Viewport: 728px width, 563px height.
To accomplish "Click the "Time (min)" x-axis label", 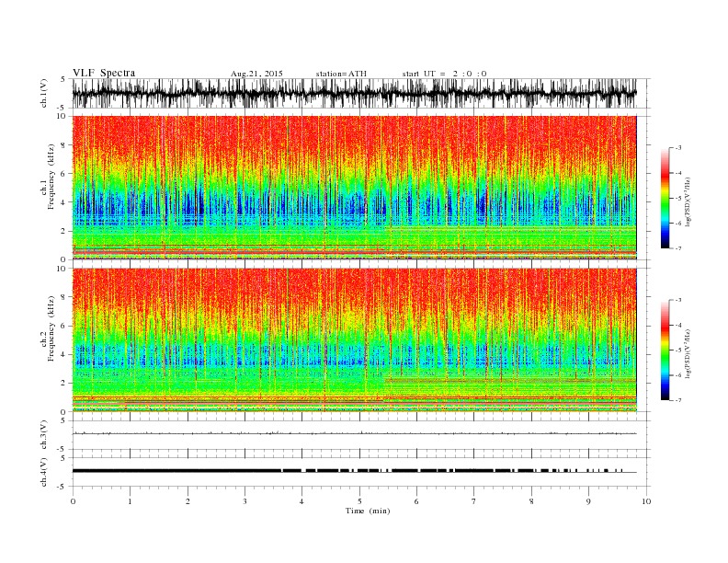I will click(368, 511).
